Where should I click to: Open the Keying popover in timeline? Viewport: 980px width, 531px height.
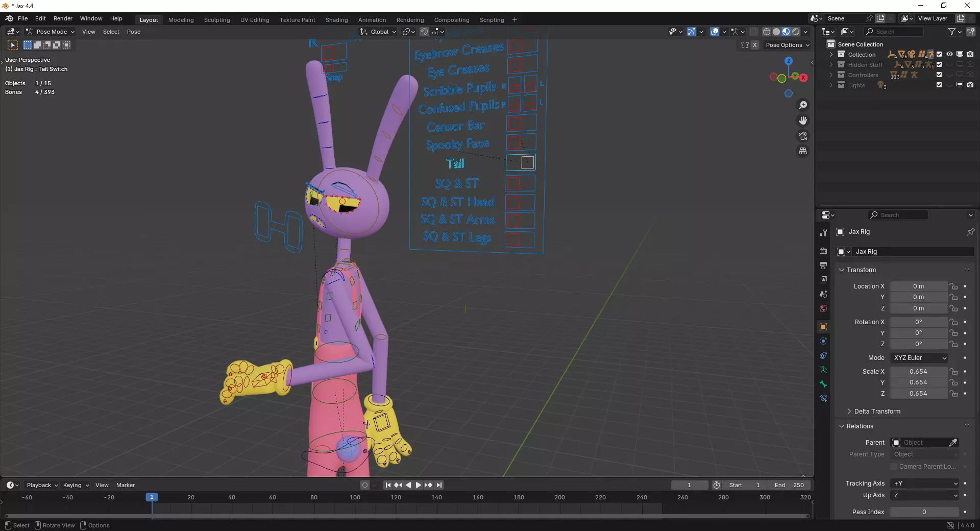coord(76,485)
